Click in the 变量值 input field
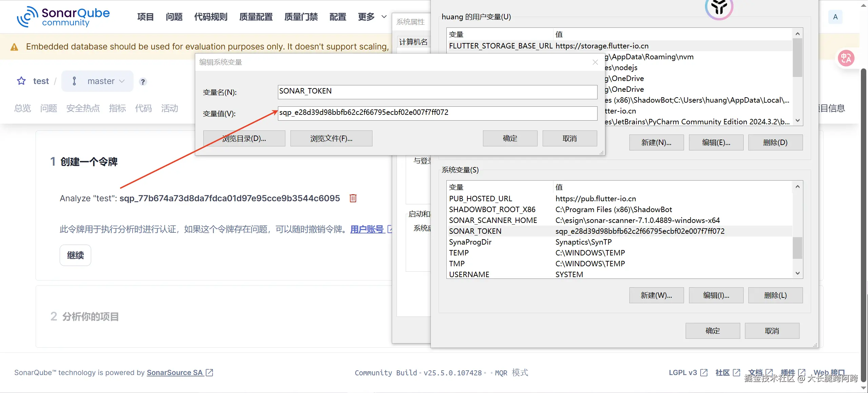 coord(437,113)
